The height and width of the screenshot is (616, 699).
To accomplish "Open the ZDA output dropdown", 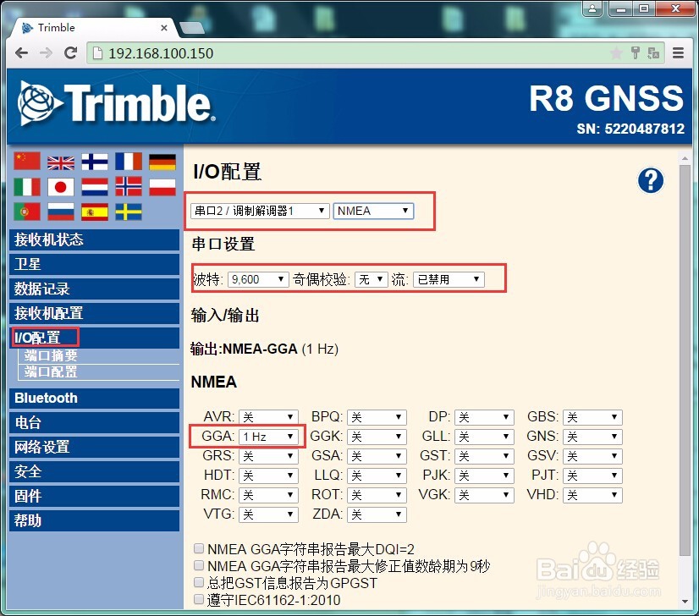I will (377, 514).
